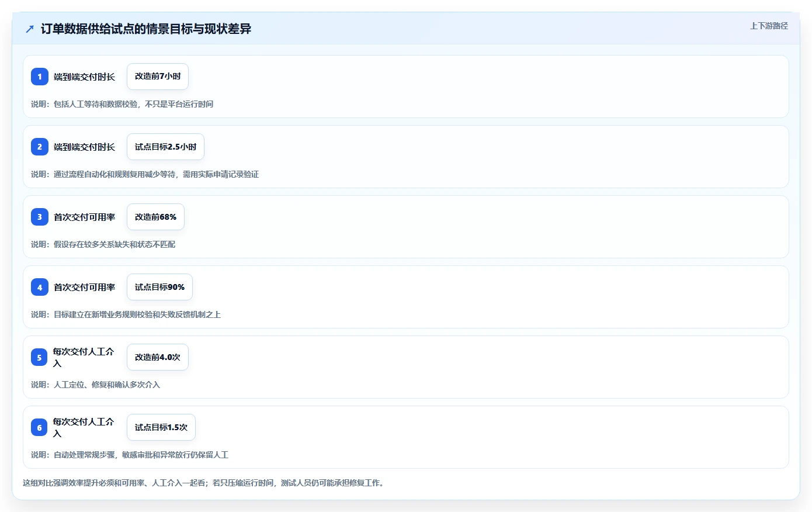Viewport: 812px width, 512px height.
Task: Click 端到端交付时长 label in row 1
Action: click(85, 77)
